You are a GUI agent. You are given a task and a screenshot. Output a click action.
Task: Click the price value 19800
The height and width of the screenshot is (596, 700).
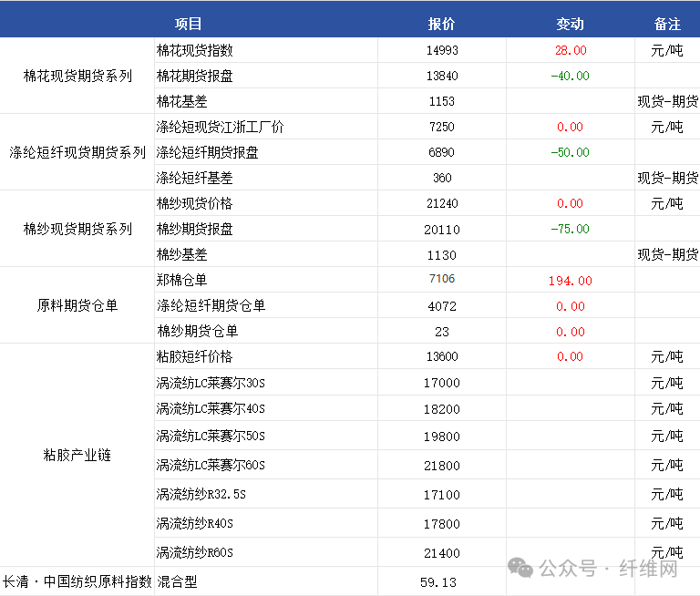click(442, 437)
